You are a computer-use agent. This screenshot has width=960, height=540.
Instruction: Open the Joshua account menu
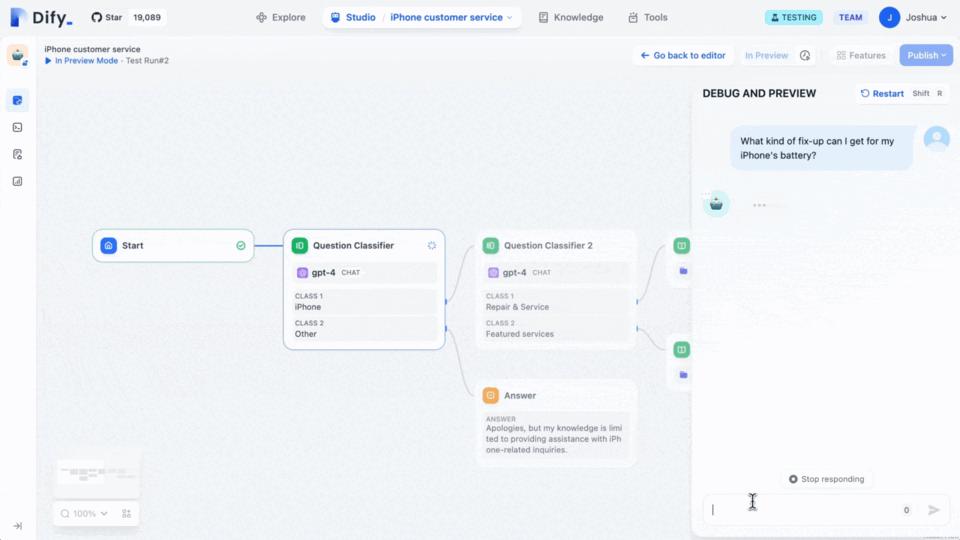[x=914, y=17]
